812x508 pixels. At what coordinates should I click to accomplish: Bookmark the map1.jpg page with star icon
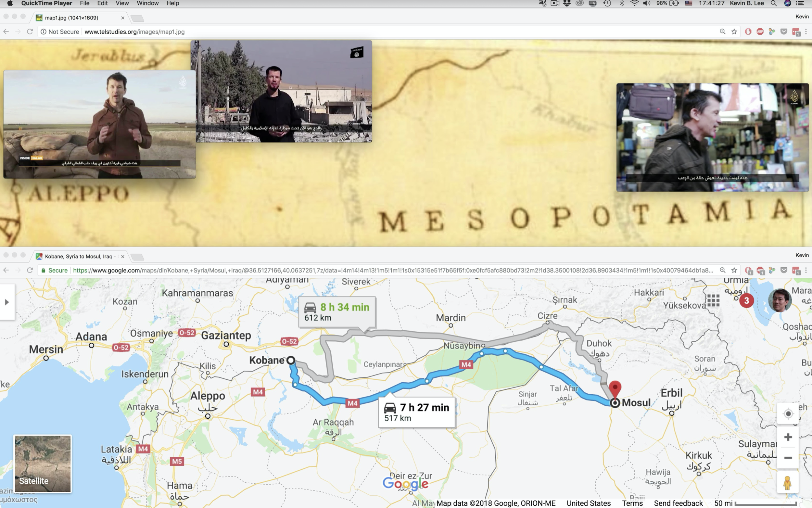[734, 32]
